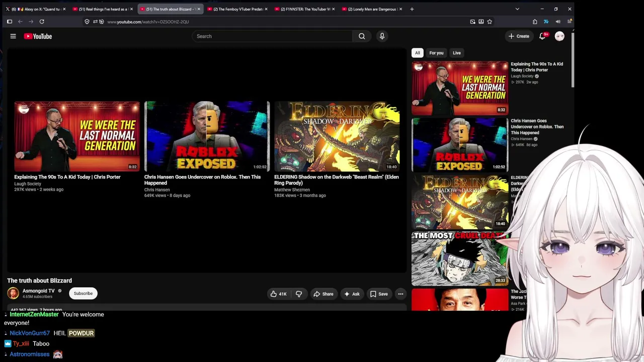This screenshot has width=644, height=362.
Task: Select the All filter chip
Action: point(417,53)
